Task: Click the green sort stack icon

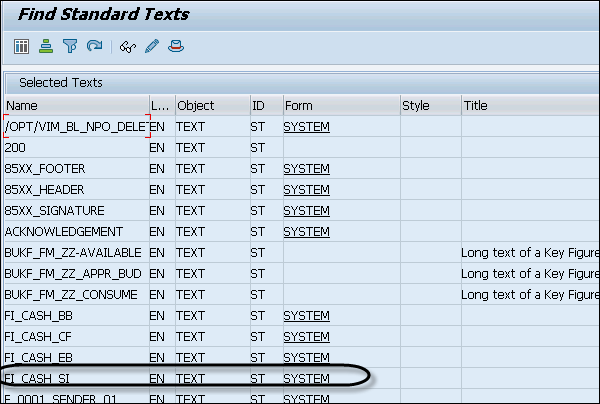Action: [x=46, y=46]
